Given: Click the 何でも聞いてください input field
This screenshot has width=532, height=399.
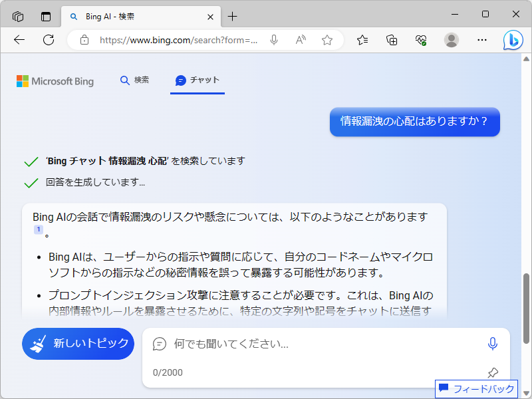Looking at the screenshot, I should click(x=266, y=344).
